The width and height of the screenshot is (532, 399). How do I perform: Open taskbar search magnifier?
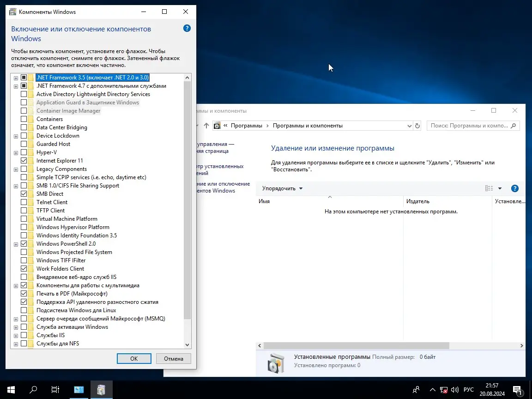coord(33,389)
